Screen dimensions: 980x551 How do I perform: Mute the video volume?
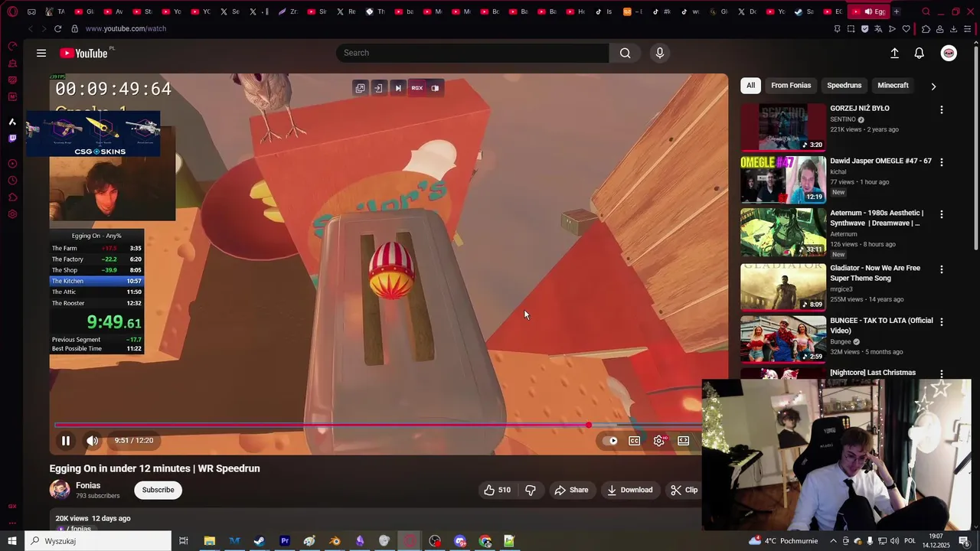[92, 440]
